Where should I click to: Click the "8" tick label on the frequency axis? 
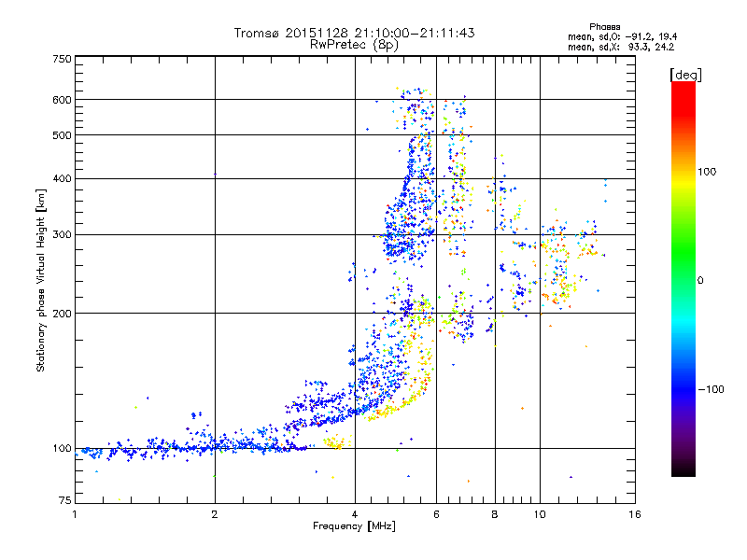click(x=495, y=514)
